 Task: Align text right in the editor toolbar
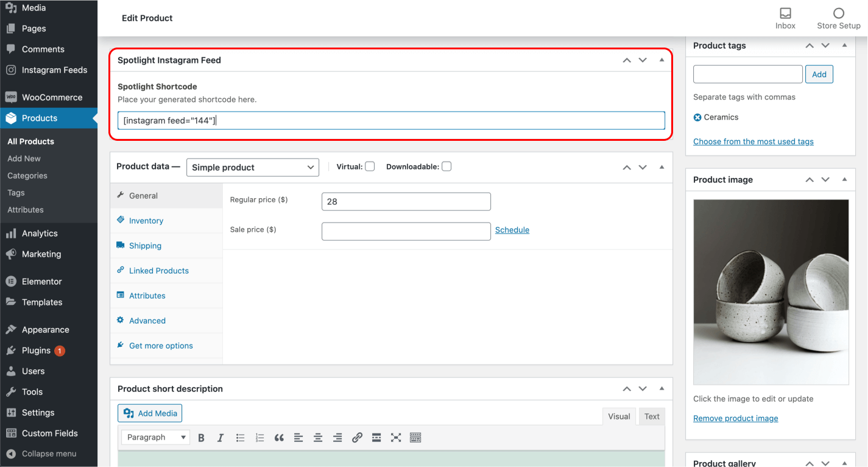point(337,438)
